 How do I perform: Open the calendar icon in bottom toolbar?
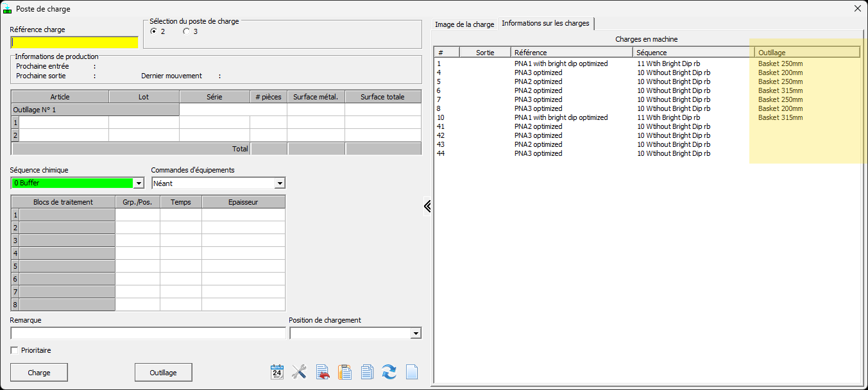click(277, 372)
